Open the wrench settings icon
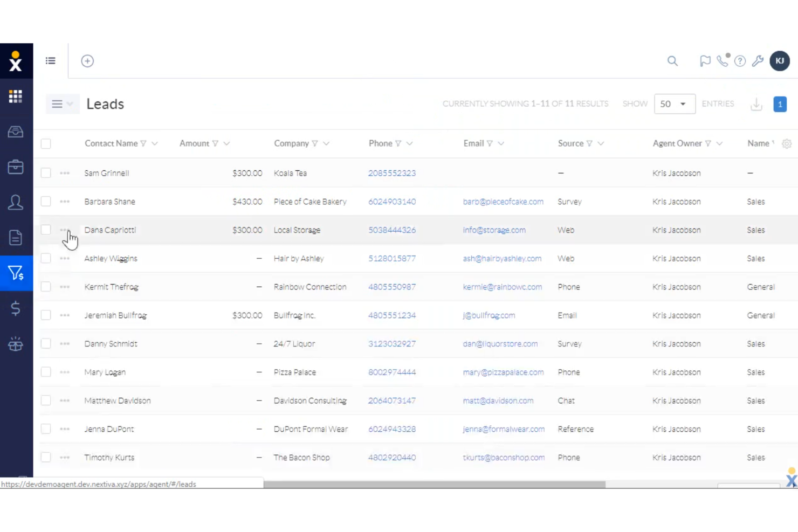The height and width of the screenshot is (532, 798). (x=758, y=61)
